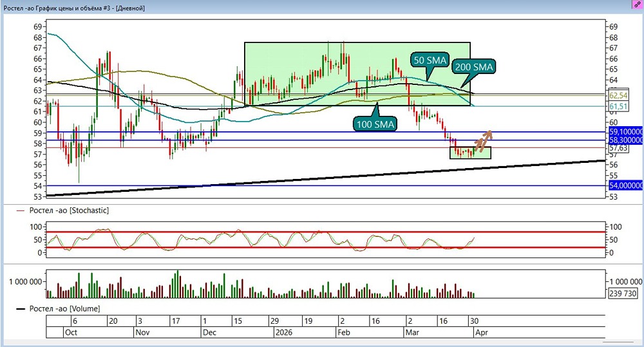The height and width of the screenshot is (347, 644).
Task: Select the Oct month label on the time axis
Action: 71,333
